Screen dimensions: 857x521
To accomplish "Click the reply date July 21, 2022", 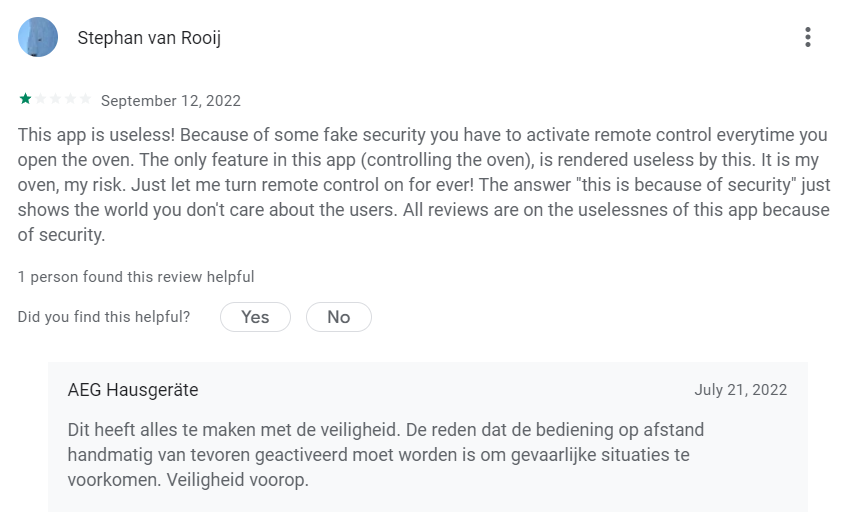I will coord(741,390).
